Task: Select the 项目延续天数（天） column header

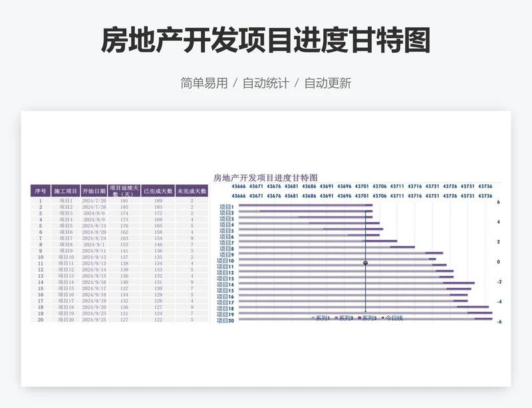Action: pos(124,191)
